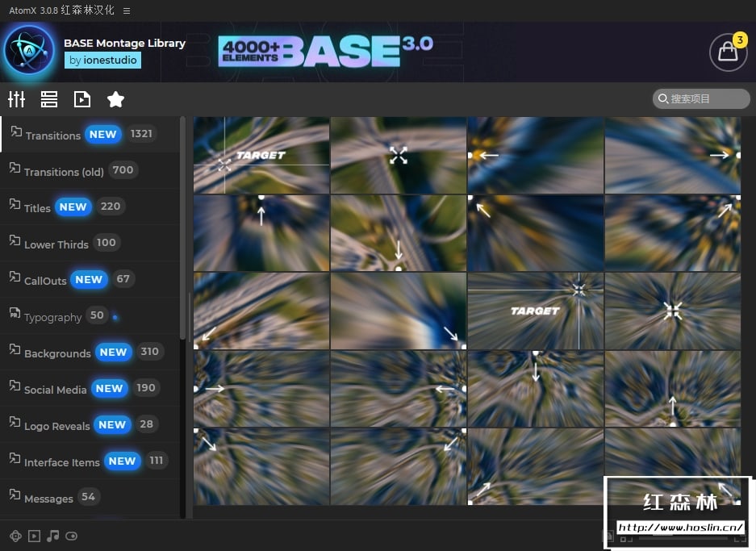Viewport: 756px width, 551px height.
Task: Toggle the eye preview icon in bottom bar
Action: coord(71,536)
